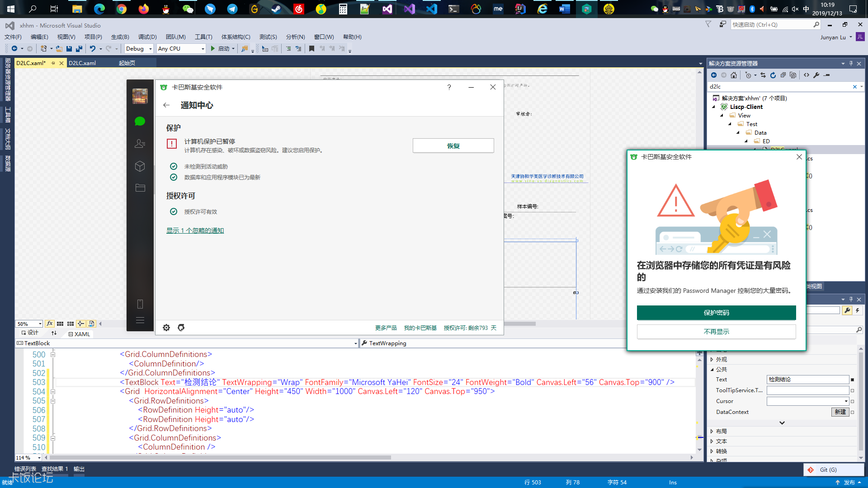Viewport: 868px width, 488px height.
Task: Click 更多产品 link in Kaspersky footer
Action: coord(386,328)
